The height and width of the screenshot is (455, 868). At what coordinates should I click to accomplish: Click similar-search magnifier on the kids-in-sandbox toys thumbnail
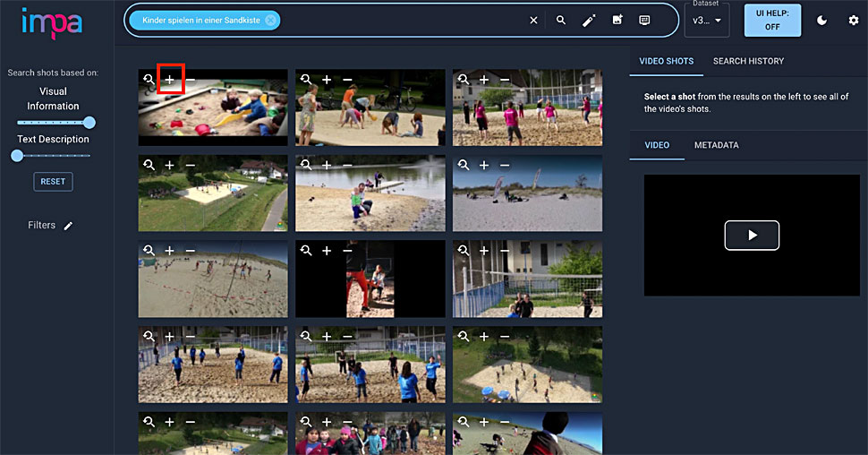pyautogui.click(x=149, y=80)
